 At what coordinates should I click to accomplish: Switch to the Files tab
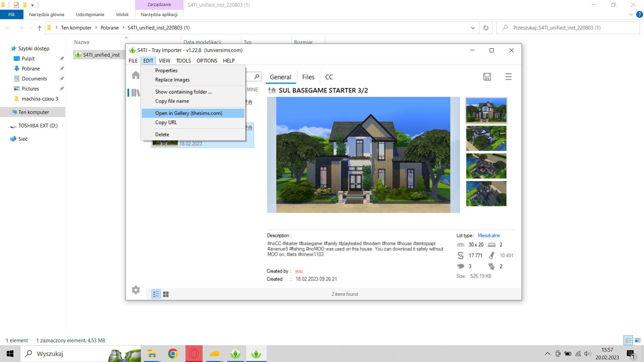[x=308, y=77]
